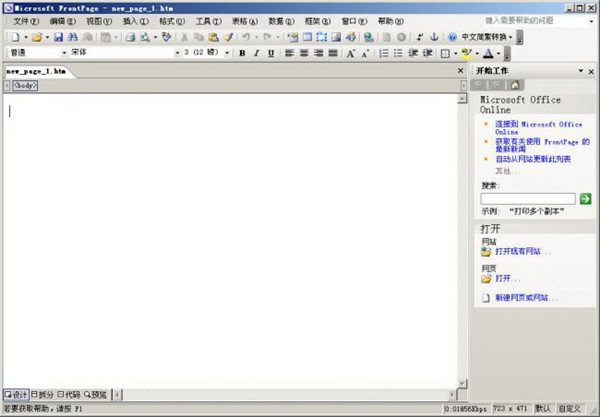Click the green search Go arrow
The width and height of the screenshot is (600, 417).
tap(585, 199)
